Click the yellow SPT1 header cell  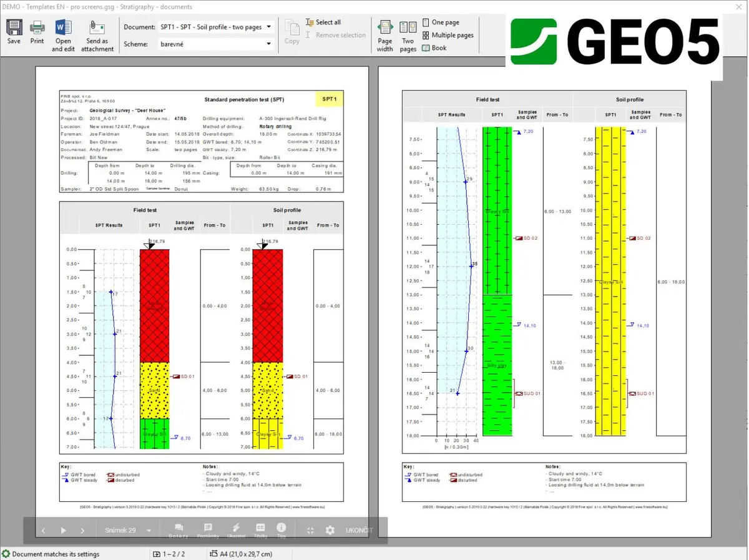pyautogui.click(x=329, y=99)
